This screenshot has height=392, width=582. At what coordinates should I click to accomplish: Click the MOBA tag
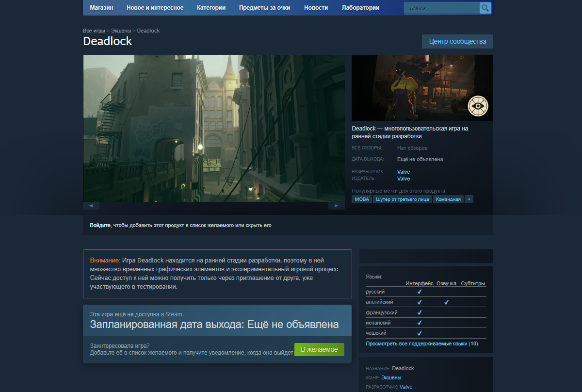tap(361, 199)
